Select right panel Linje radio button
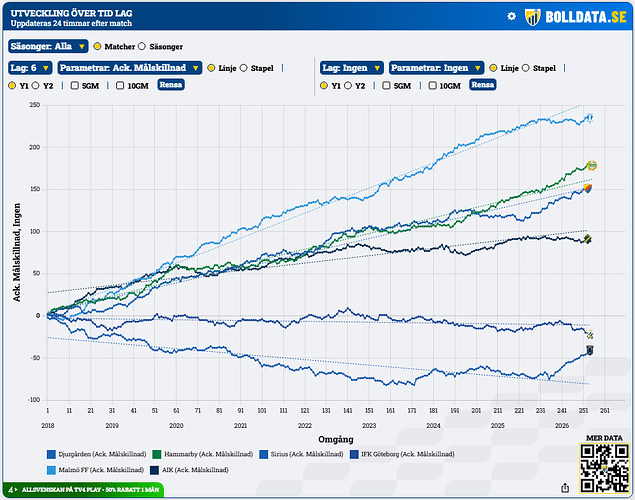This screenshot has width=635, height=500. point(493,68)
